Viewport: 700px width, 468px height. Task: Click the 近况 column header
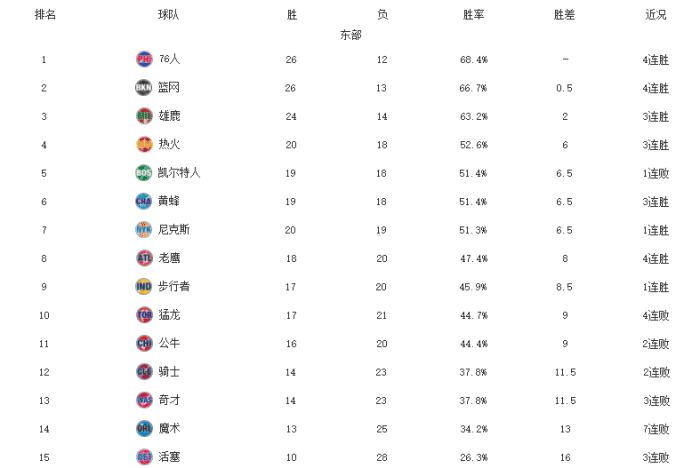(656, 15)
